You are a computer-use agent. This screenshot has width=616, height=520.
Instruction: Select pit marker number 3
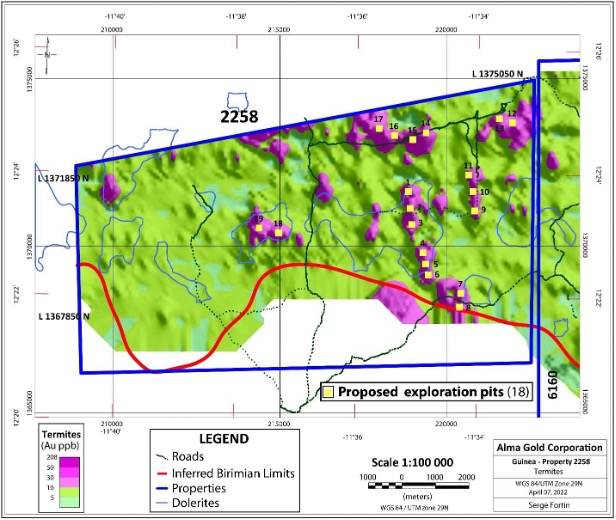point(413,223)
